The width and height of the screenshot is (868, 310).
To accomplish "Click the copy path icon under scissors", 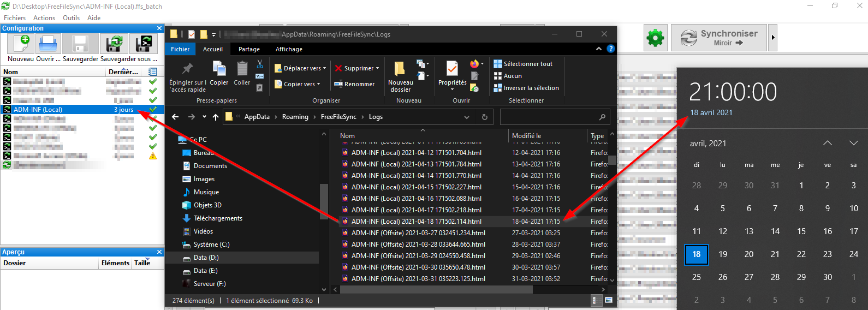I will pyautogui.click(x=260, y=76).
